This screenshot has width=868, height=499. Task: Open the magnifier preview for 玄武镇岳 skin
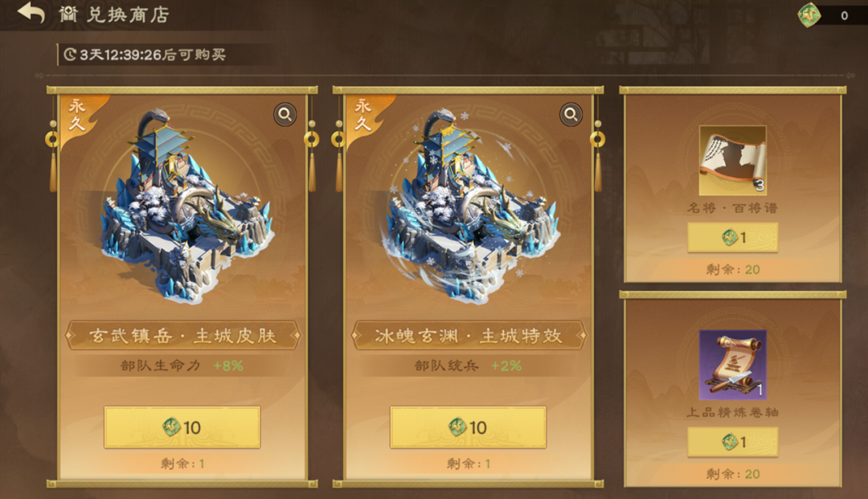click(x=285, y=115)
